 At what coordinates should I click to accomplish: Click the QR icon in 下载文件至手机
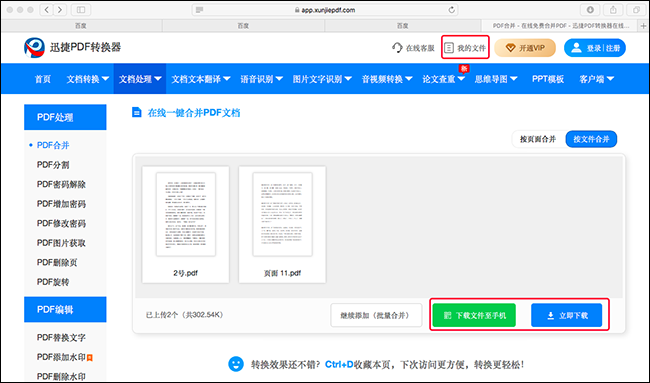[447, 316]
